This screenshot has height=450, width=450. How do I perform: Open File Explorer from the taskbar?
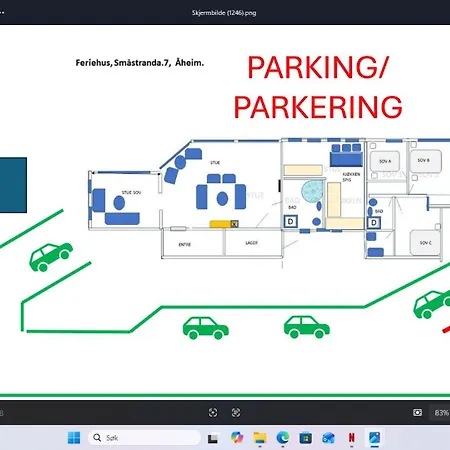coord(260,438)
